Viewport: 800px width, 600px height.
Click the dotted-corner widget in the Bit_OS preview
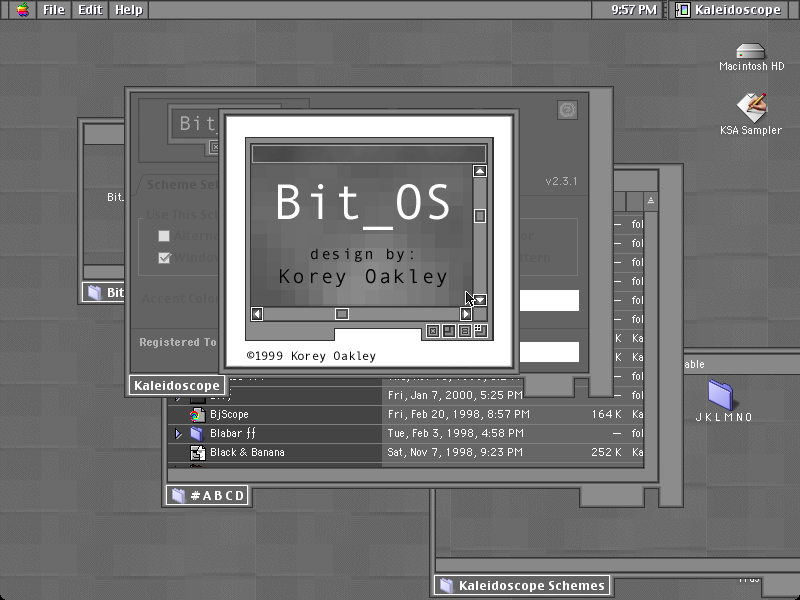coord(481,331)
